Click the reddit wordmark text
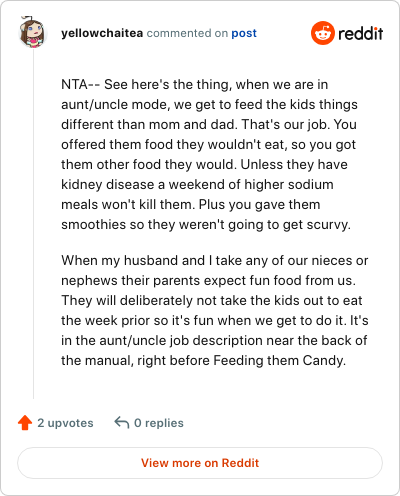This screenshot has width=400, height=496. 361,33
